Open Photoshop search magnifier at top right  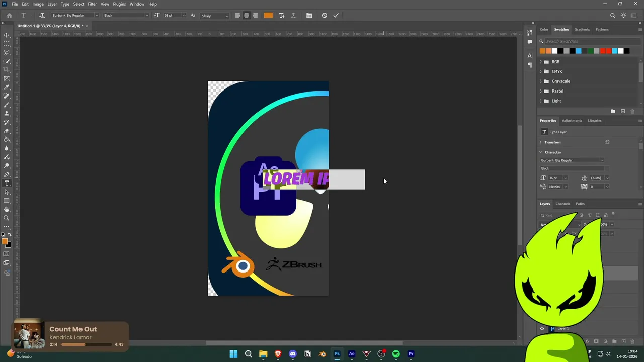613,16
